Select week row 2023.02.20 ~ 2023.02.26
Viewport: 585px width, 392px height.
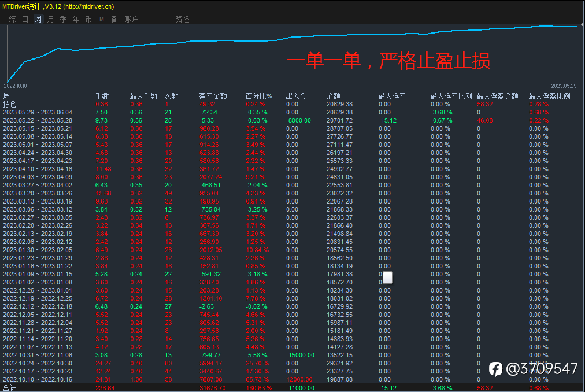(x=292, y=225)
